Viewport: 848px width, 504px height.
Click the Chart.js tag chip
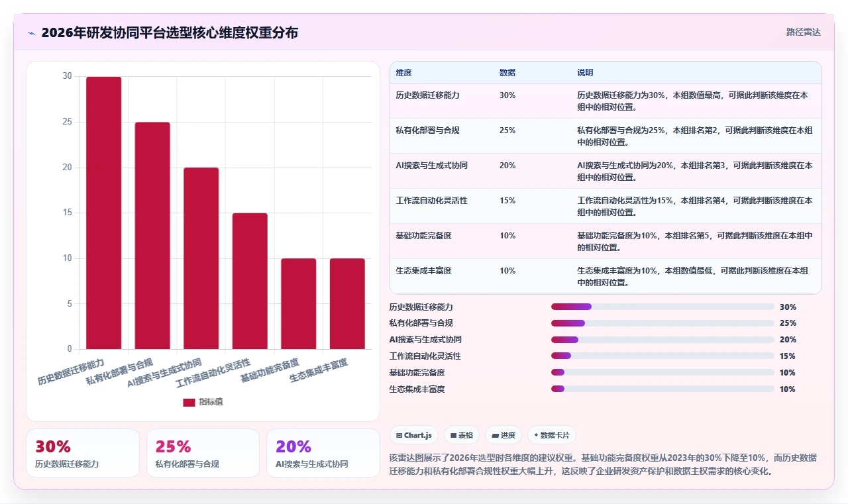(414, 435)
